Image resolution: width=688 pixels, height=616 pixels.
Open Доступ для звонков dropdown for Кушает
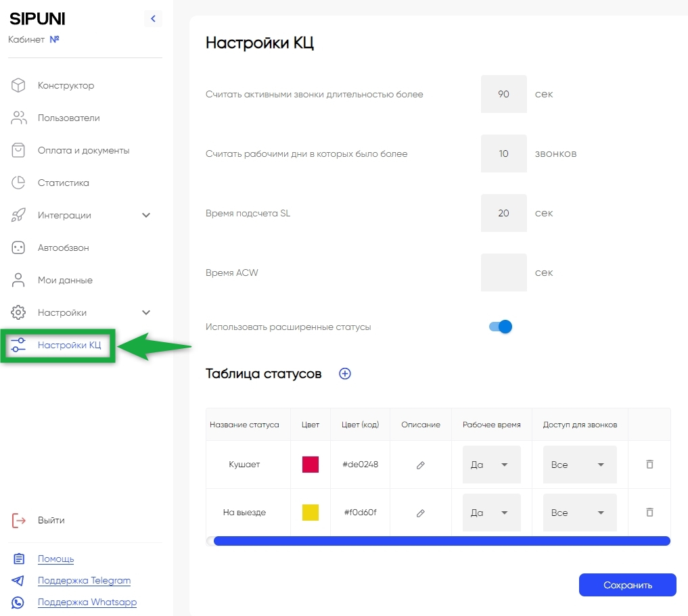[580, 465]
